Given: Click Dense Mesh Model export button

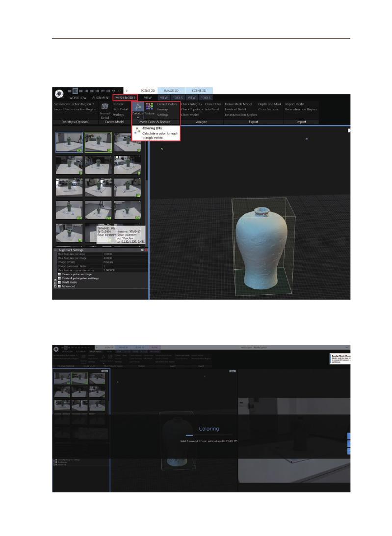Looking at the screenshot, I should click(238, 104).
